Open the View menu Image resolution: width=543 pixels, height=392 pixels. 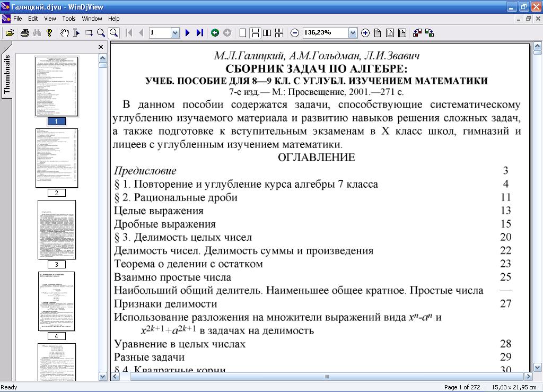coord(50,19)
